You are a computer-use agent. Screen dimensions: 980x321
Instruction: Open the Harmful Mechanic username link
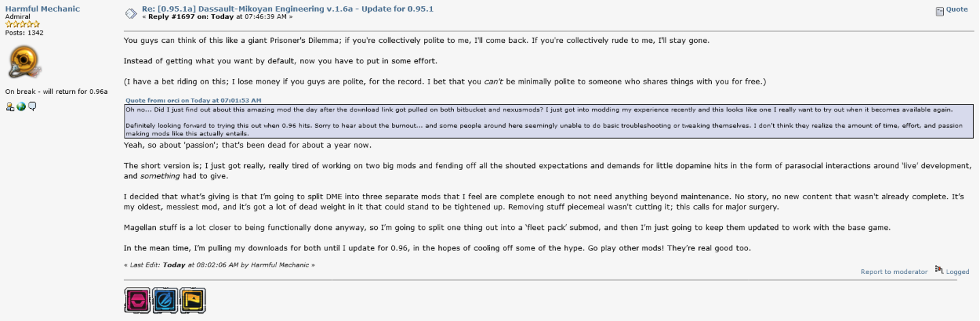(42, 9)
